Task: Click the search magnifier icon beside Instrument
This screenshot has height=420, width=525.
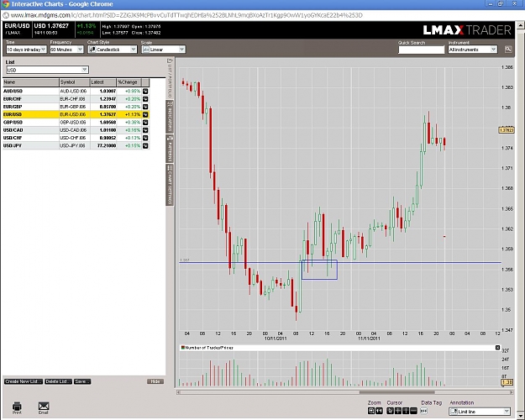Action: pyautogui.click(x=508, y=50)
